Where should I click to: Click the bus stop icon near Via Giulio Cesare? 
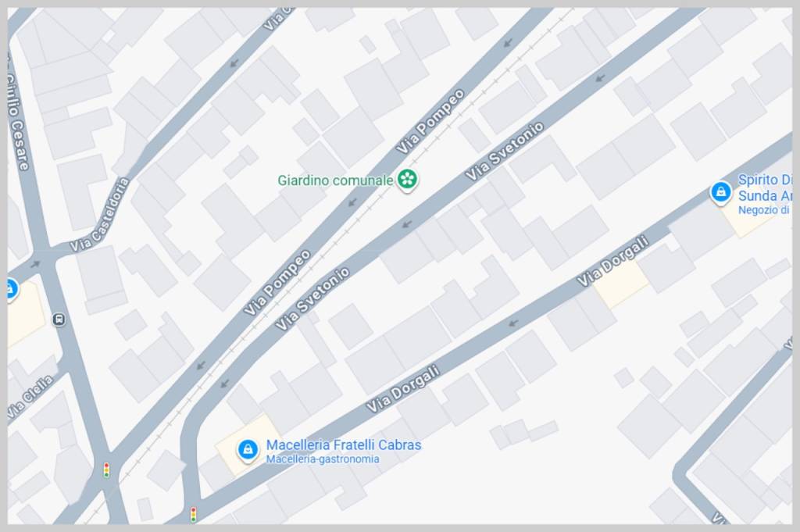click(x=59, y=320)
